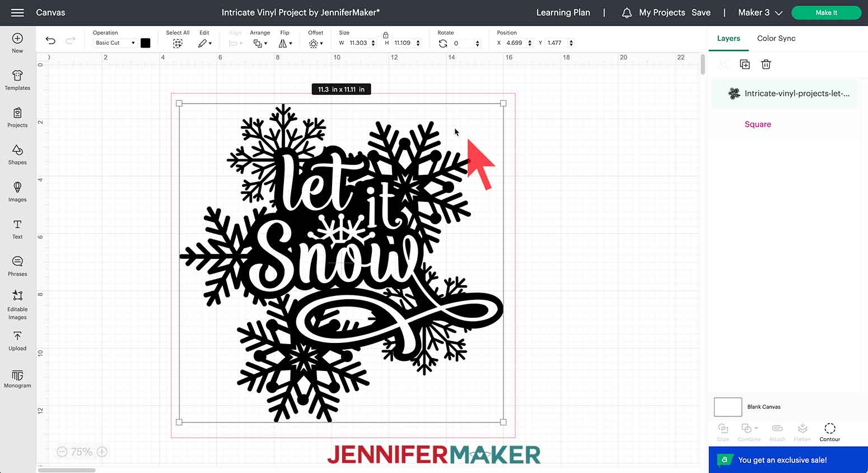This screenshot has width=868, height=473.
Task: Open the Arrange options
Action: [260, 43]
